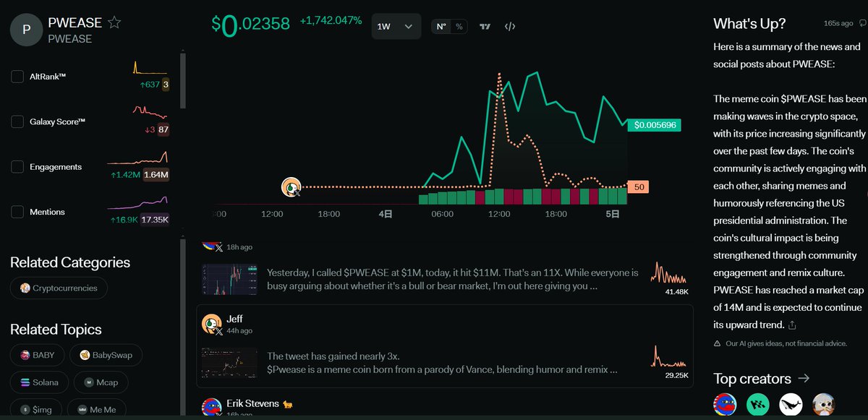Switch chart to percent mode

(x=459, y=27)
